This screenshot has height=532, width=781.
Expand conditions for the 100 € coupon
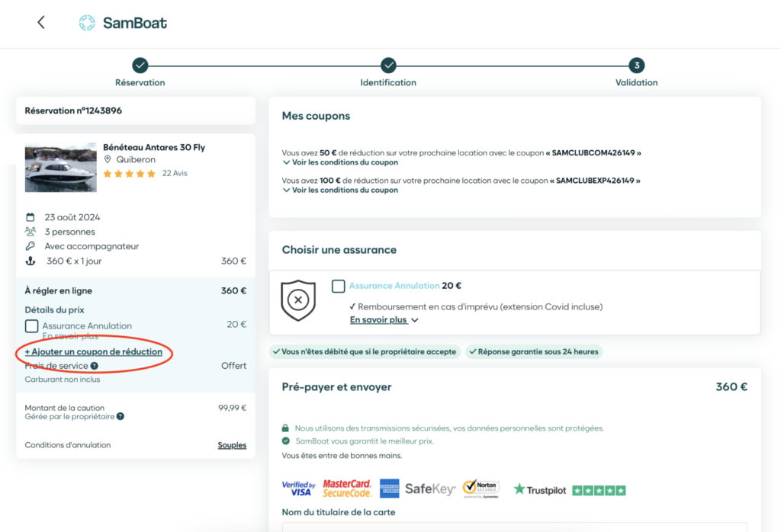(x=340, y=191)
